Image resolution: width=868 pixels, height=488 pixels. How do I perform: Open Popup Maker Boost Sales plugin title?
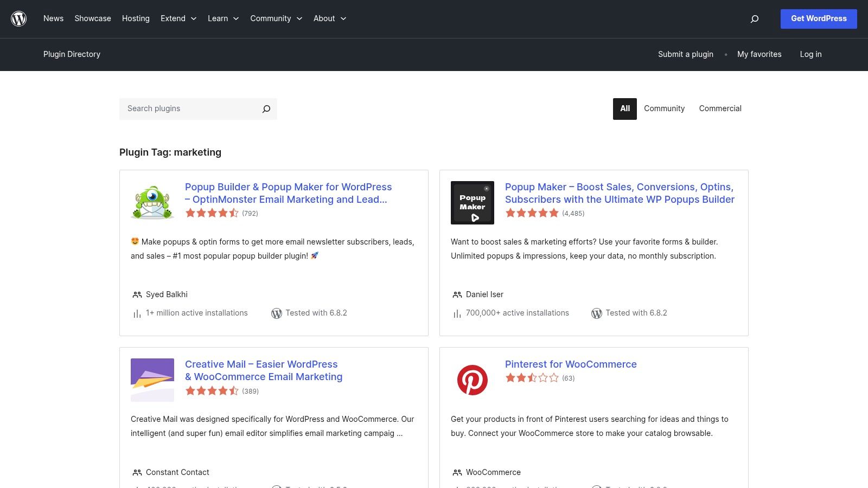click(x=620, y=193)
